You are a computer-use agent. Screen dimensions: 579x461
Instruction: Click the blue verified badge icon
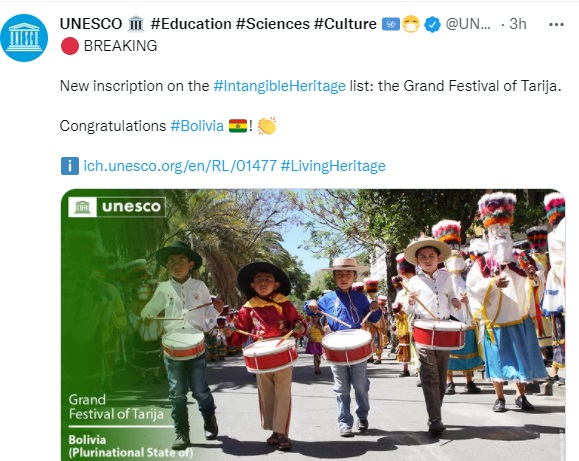click(432, 24)
